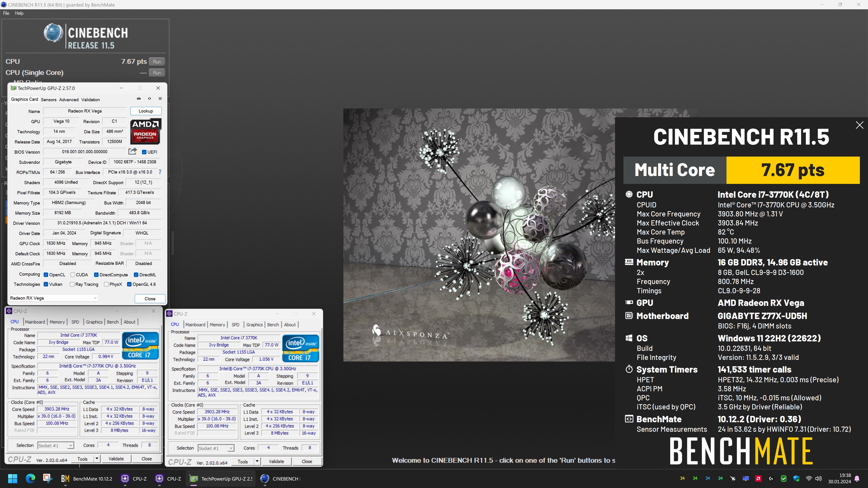The height and width of the screenshot is (488, 868).
Task: Click the airplane tray icon
Action: (733, 478)
